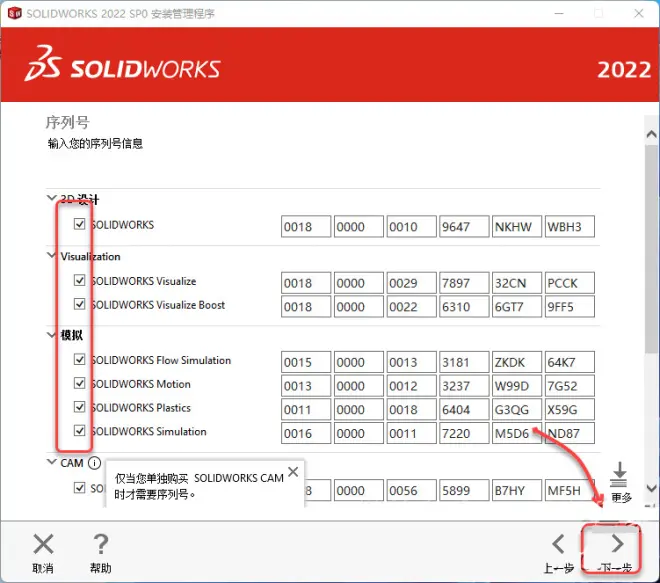660x583 pixels.
Task: Proceed with the next step arrow
Action: pos(617,544)
